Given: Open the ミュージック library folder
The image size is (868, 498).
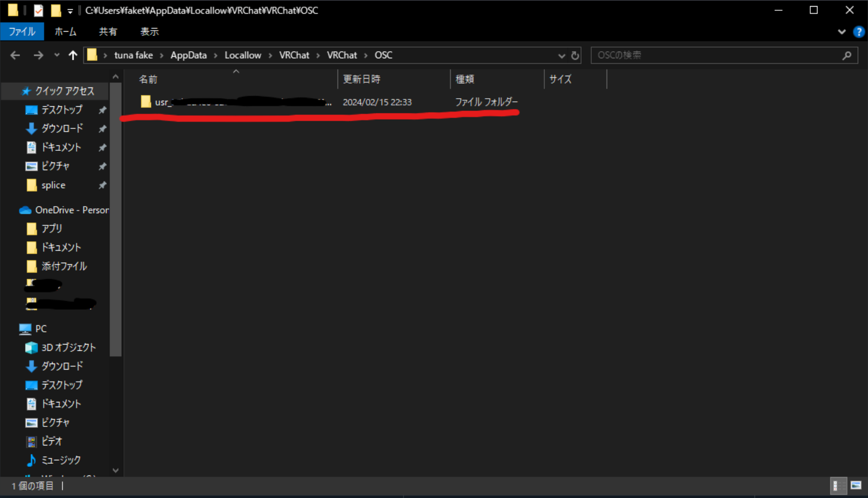Looking at the screenshot, I should (60, 460).
